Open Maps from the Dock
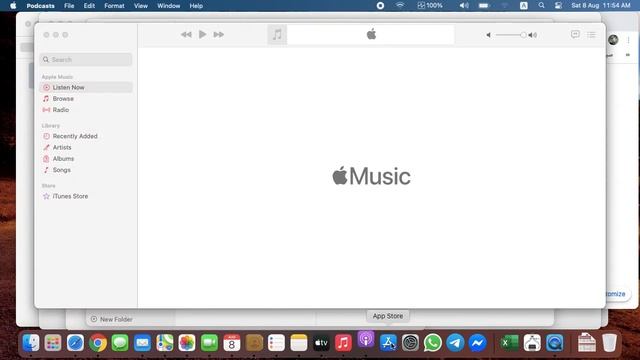The width and height of the screenshot is (640, 360). [164, 343]
